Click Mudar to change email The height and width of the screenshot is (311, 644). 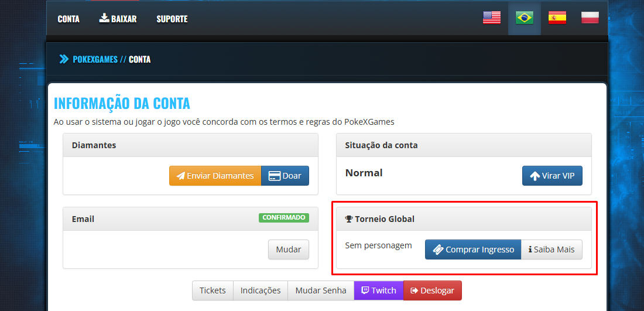click(x=289, y=250)
